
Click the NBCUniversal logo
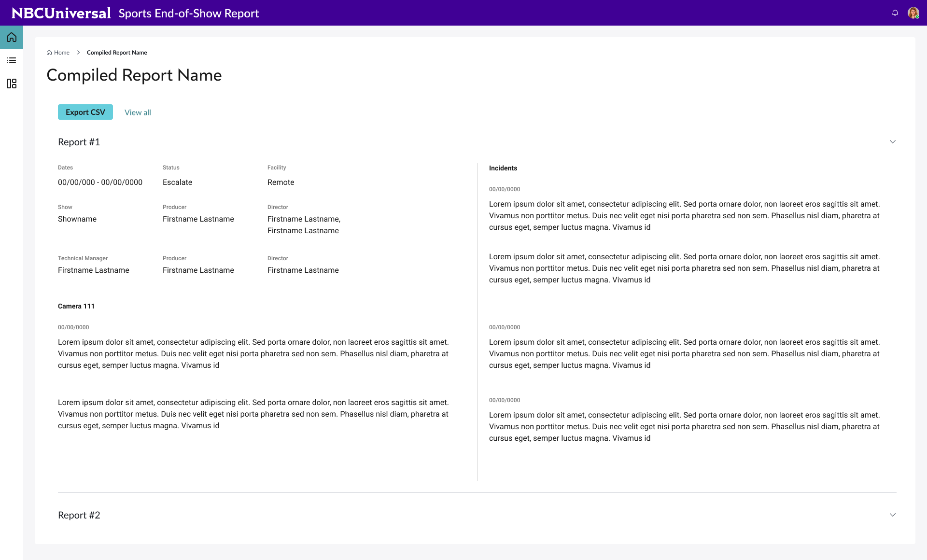point(61,13)
